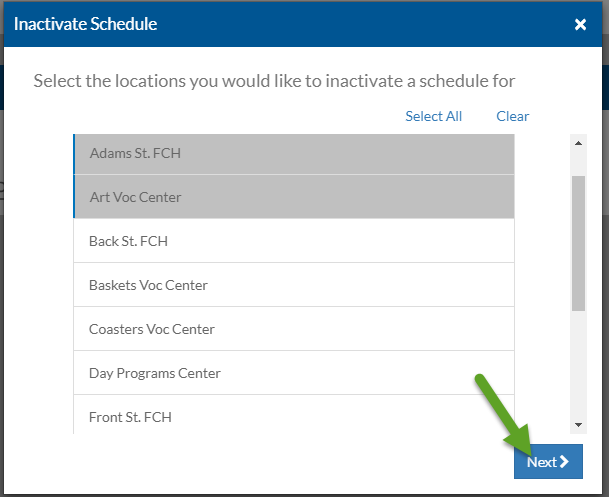Clear all selected locations
The height and width of the screenshot is (497, 609).
point(512,116)
